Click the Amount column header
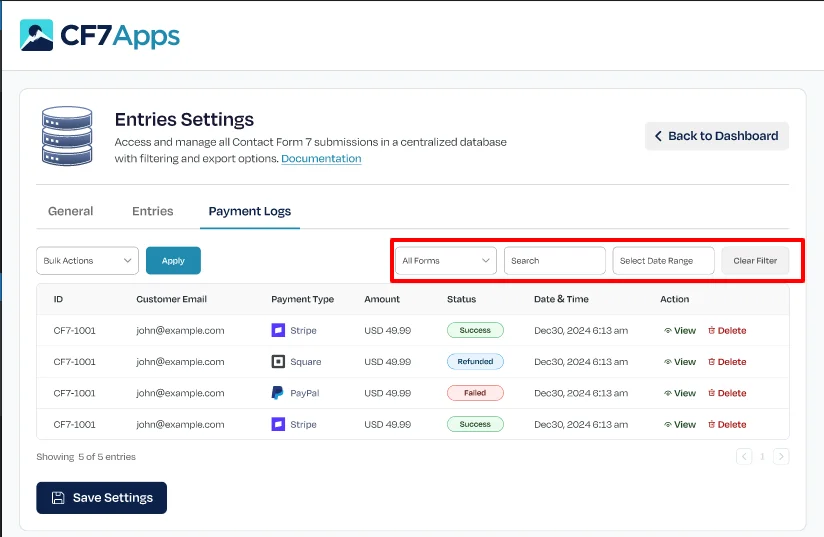Screen dimensions: 824x537 pyautogui.click(x=382, y=299)
